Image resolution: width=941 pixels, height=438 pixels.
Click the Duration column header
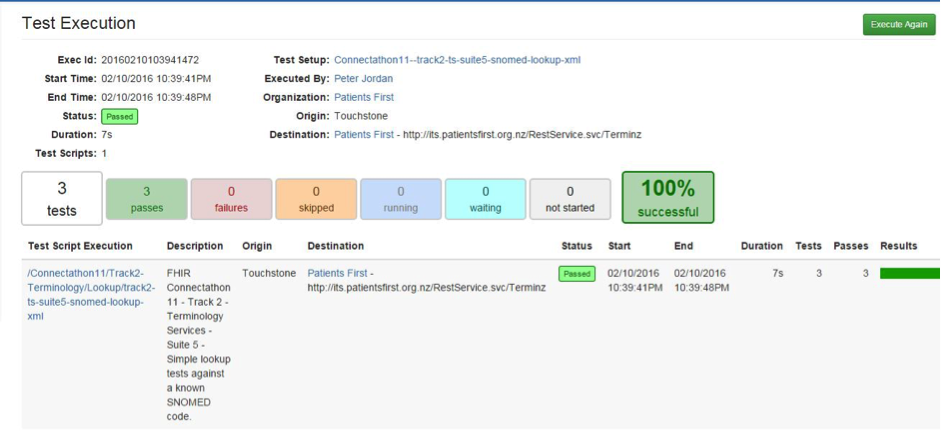(762, 246)
